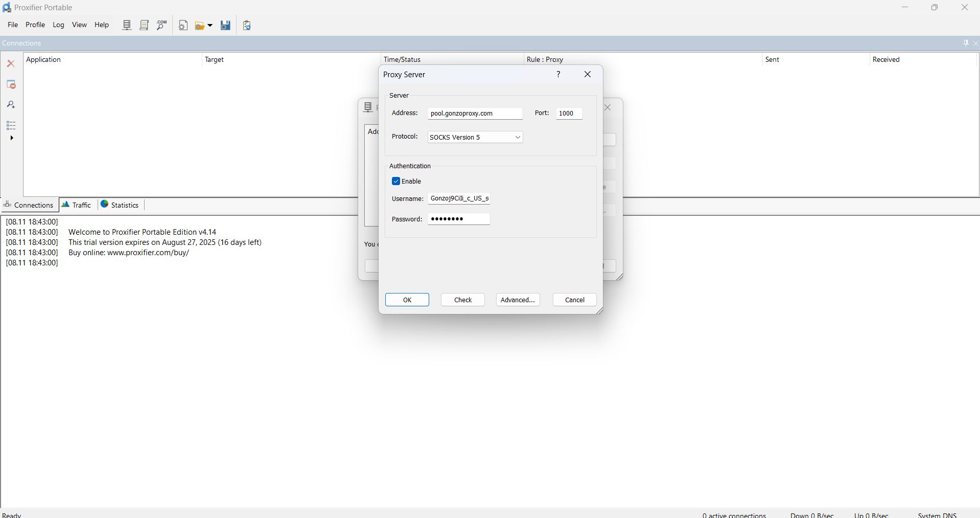The image size is (980, 518).
Task: Click the Time/Status column header
Action: tap(452, 59)
